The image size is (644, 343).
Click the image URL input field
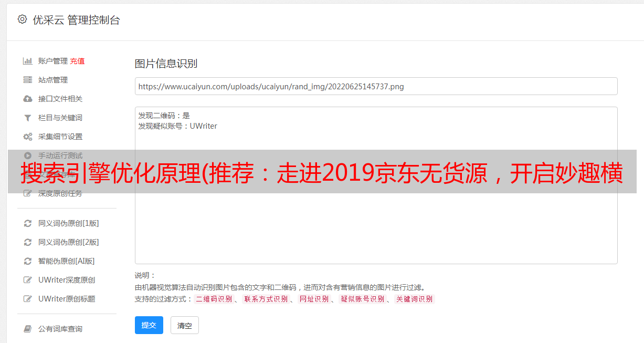(x=376, y=86)
